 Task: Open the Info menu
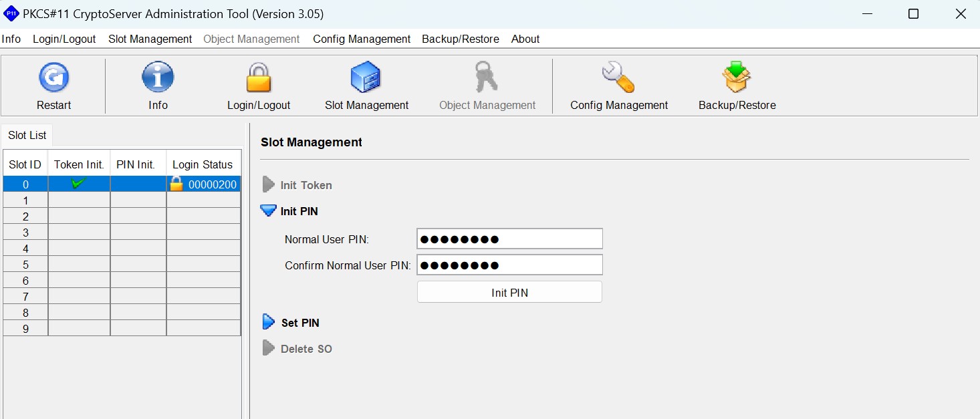pyautogui.click(x=11, y=39)
